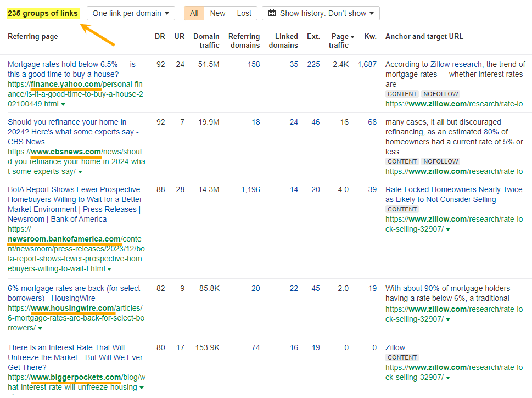The height and width of the screenshot is (398, 532).
Task: Click the CONTENT tag in the BofA row
Action: pyautogui.click(x=401, y=209)
